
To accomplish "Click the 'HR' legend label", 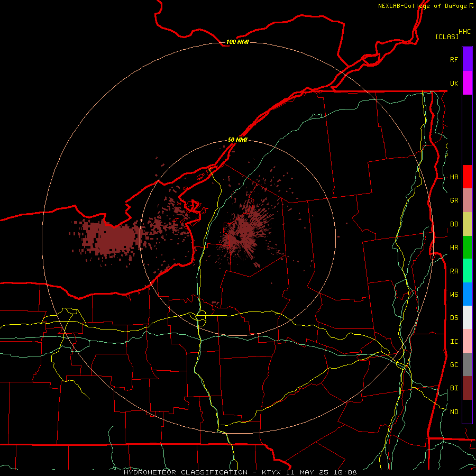I will [x=454, y=248].
